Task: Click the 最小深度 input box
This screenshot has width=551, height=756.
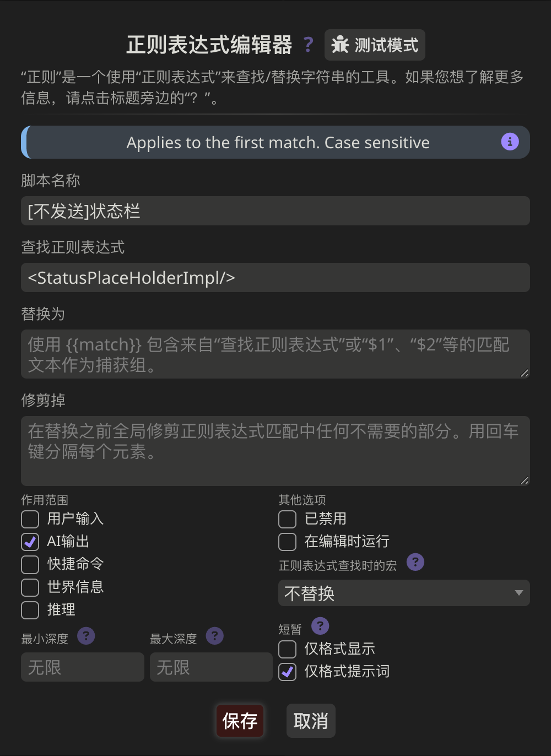Action: click(x=83, y=667)
